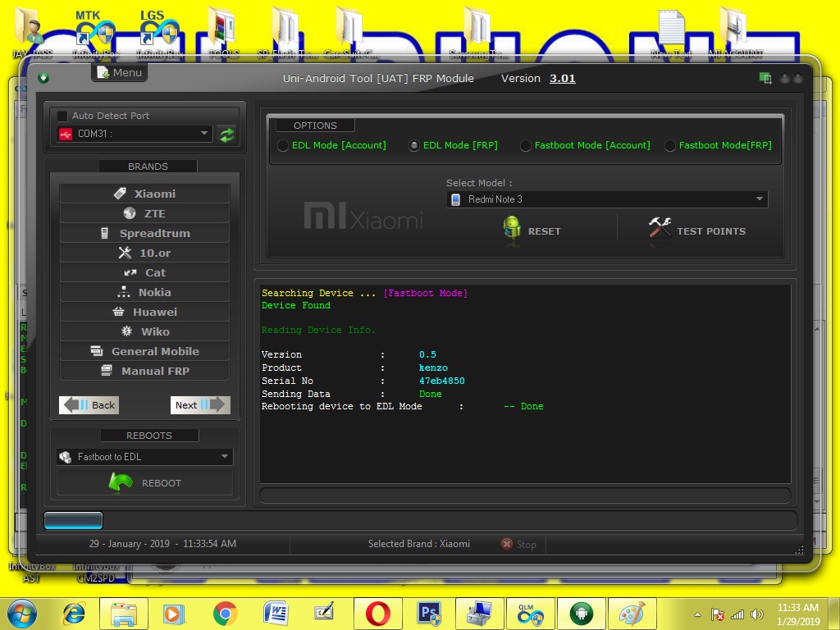Choose the ZTE brand
840x630 pixels.
[x=144, y=213]
